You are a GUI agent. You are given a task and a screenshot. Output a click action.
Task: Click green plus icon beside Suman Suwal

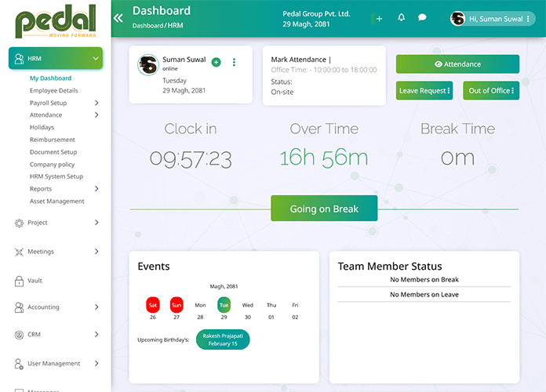217,62
